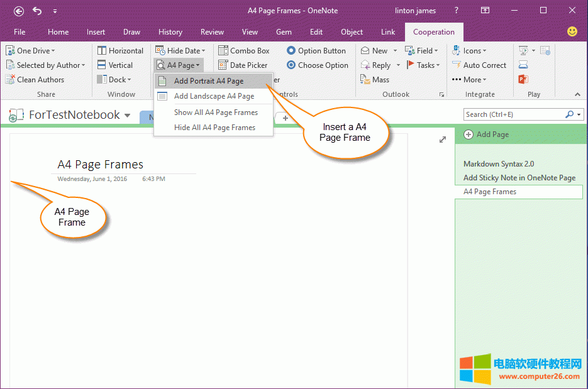Click the PowerPoint icon in the Play group
The height and width of the screenshot is (389, 588).
click(x=523, y=79)
